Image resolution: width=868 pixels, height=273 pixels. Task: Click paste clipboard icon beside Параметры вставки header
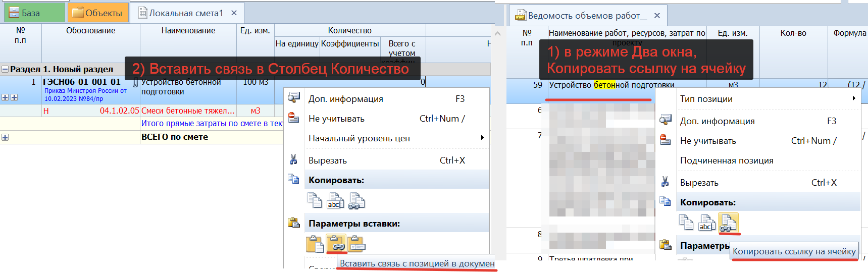coord(293,223)
